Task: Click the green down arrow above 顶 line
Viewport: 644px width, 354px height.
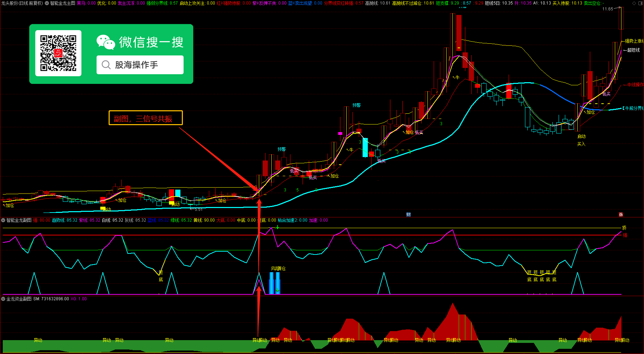Action: pyautogui.click(x=278, y=227)
